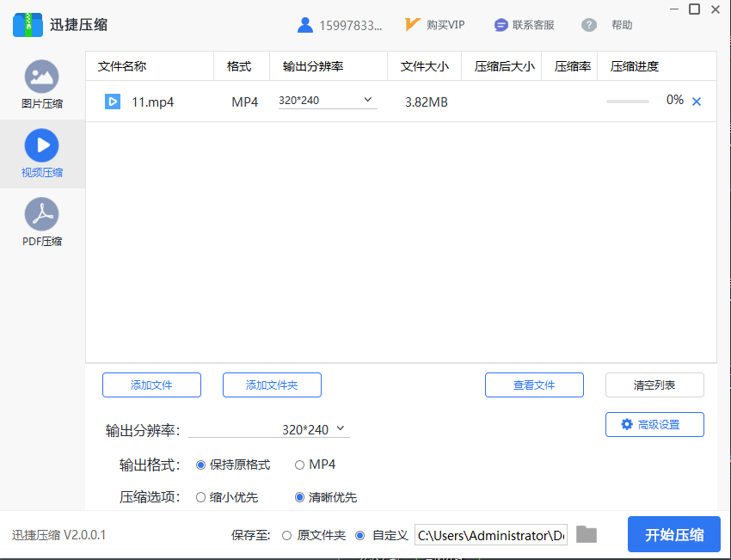Click the 帮助 link text
Viewport: 731px width, 560px height.
pyautogui.click(x=622, y=25)
